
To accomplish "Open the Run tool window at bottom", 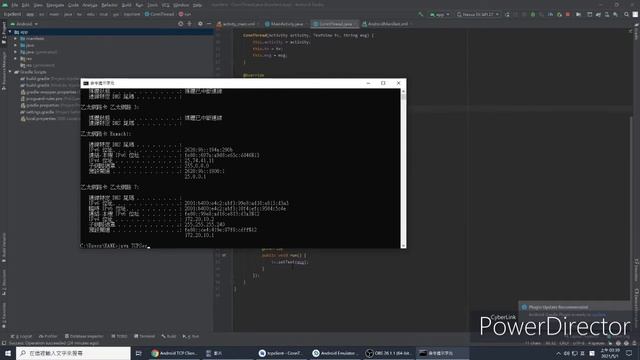I will click(x=191, y=336).
